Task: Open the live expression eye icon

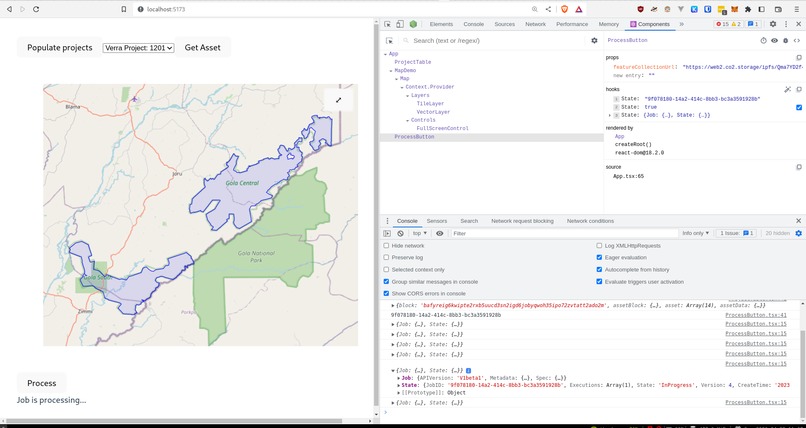Action: pyautogui.click(x=439, y=233)
